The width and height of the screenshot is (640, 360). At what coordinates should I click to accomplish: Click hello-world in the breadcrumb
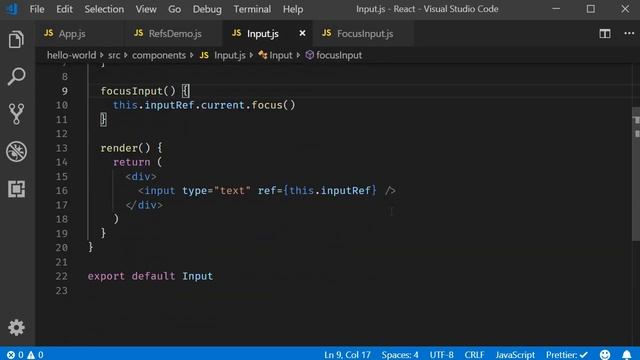[71, 55]
